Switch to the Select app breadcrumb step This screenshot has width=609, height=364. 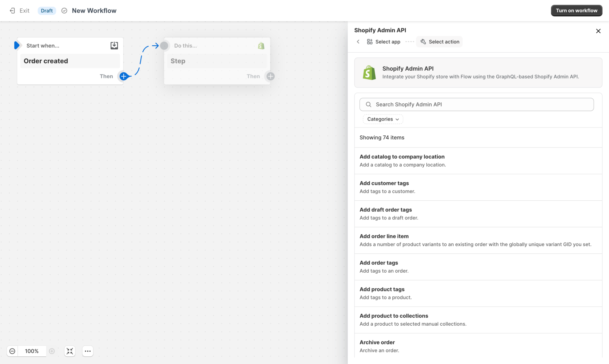pos(383,42)
